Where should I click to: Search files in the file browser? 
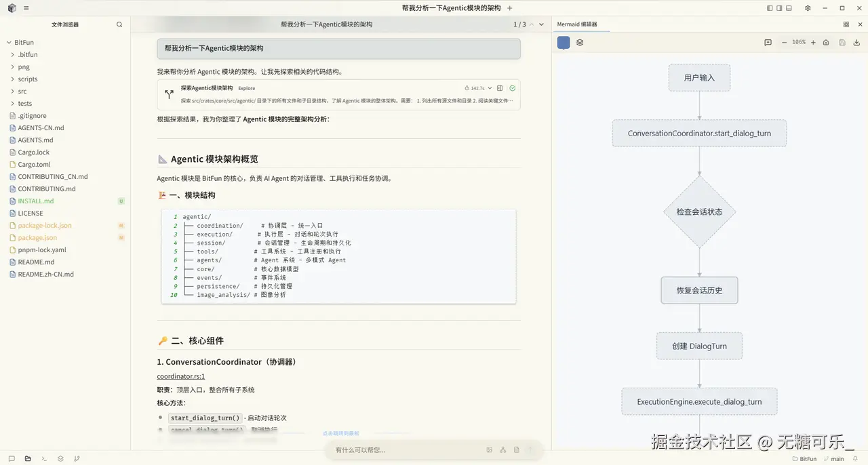point(119,24)
